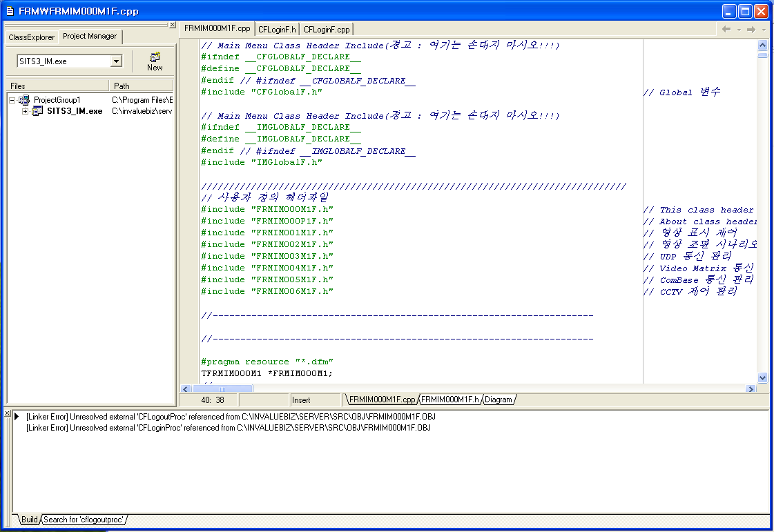Screen dimensions: 774x532
Task: Switch to the ClassExplorer tab
Action: [31, 37]
